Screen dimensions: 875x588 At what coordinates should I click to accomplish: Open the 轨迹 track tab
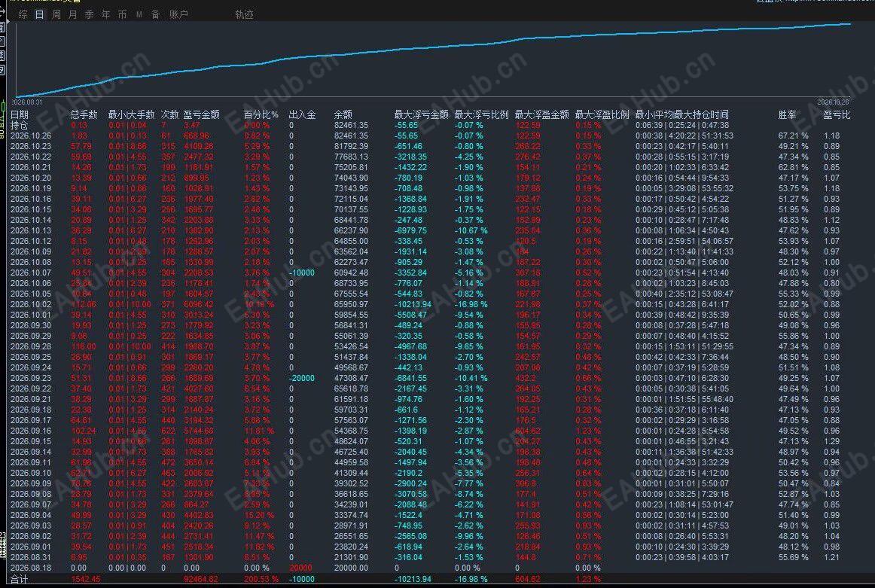click(x=245, y=14)
